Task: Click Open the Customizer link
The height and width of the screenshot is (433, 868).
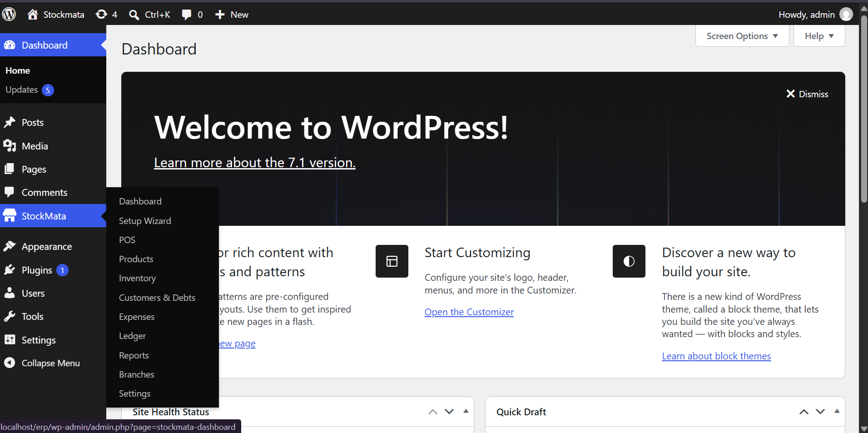Action: tap(469, 312)
